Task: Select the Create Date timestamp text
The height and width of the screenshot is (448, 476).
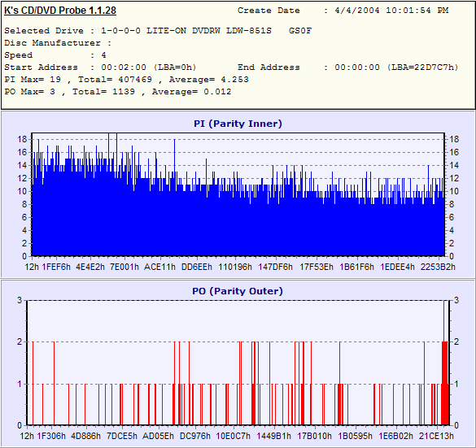Action: [x=391, y=11]
